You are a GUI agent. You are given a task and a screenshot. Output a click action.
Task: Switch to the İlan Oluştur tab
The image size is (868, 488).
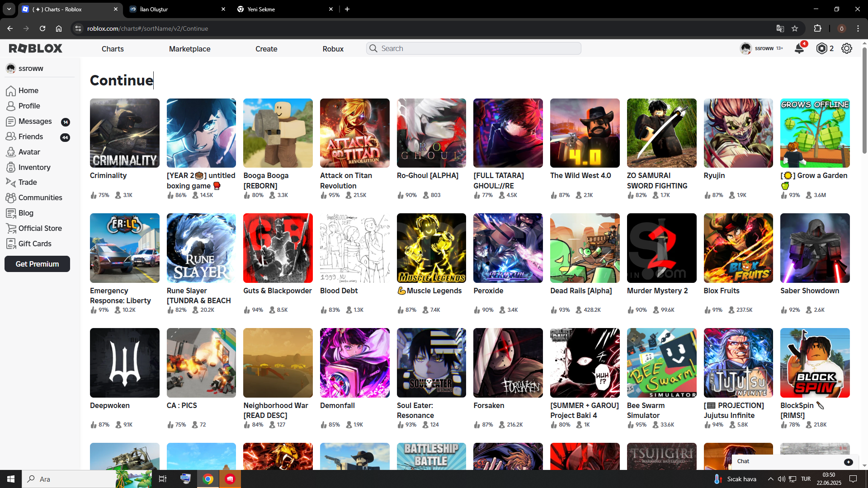click(x=177, y=9)
